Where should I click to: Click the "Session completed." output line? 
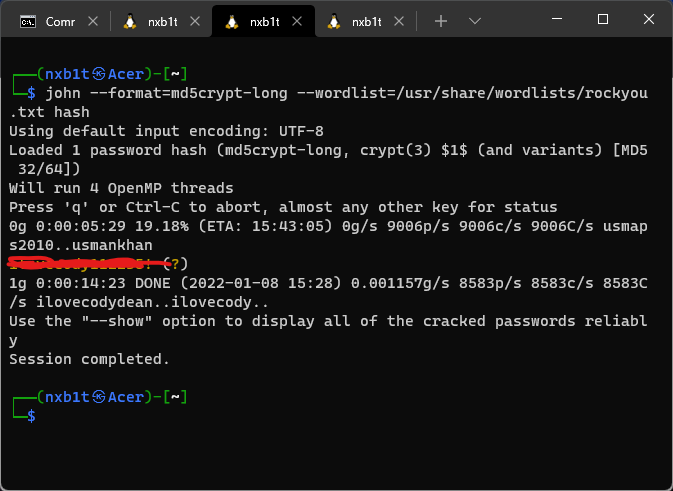point(89,359)
